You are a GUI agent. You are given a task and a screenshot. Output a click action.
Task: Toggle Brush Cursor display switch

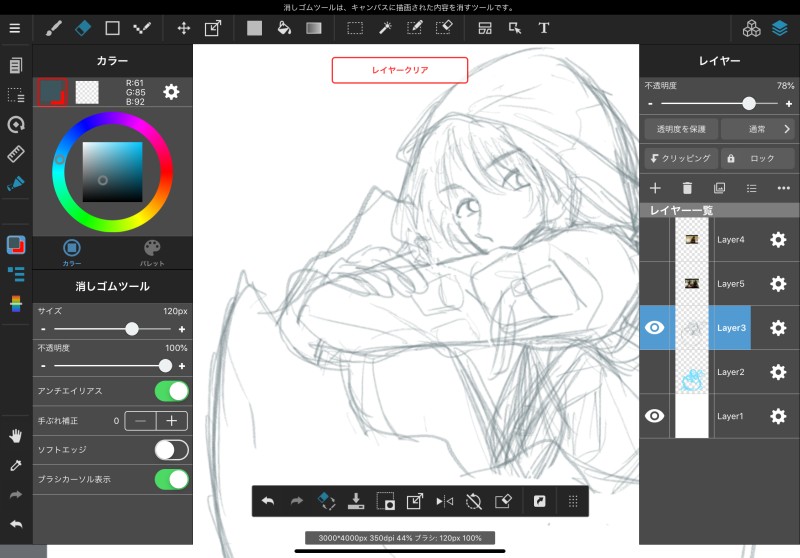[171, 479]
